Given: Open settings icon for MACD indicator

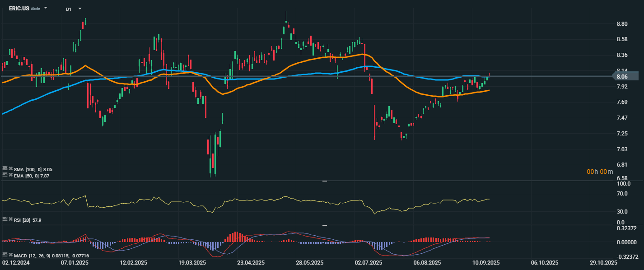Looking at the screenshot, I should (5, 255).
